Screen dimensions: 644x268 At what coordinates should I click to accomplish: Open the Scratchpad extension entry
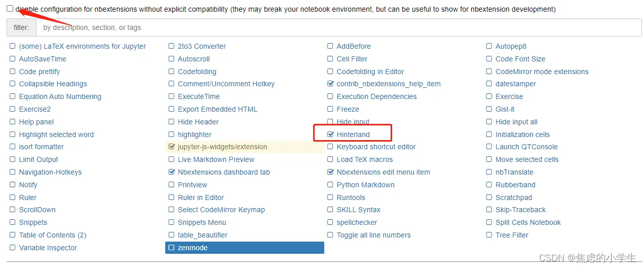pyautogui.click(x=513, y=197)
